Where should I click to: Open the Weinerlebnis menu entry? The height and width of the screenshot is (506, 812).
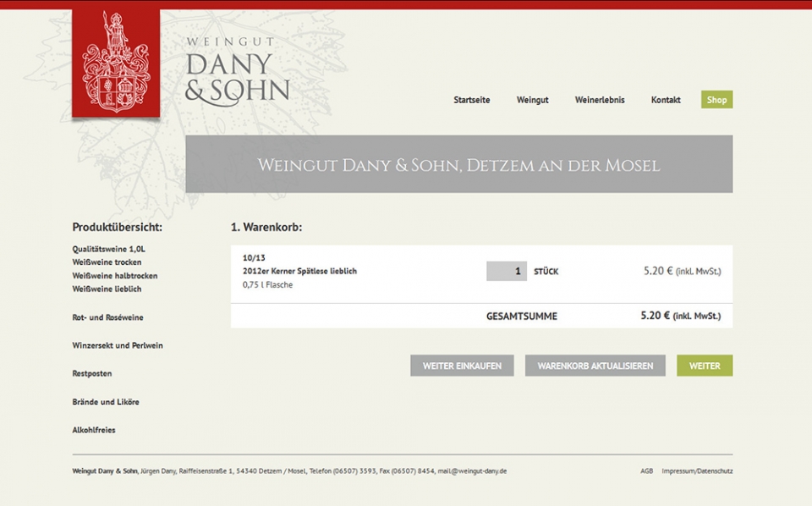(600, 100)
